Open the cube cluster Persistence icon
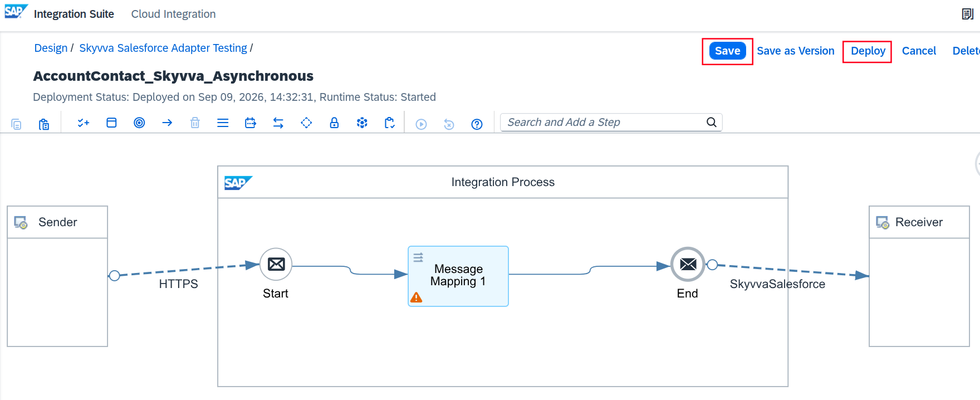 pos(362,123)
